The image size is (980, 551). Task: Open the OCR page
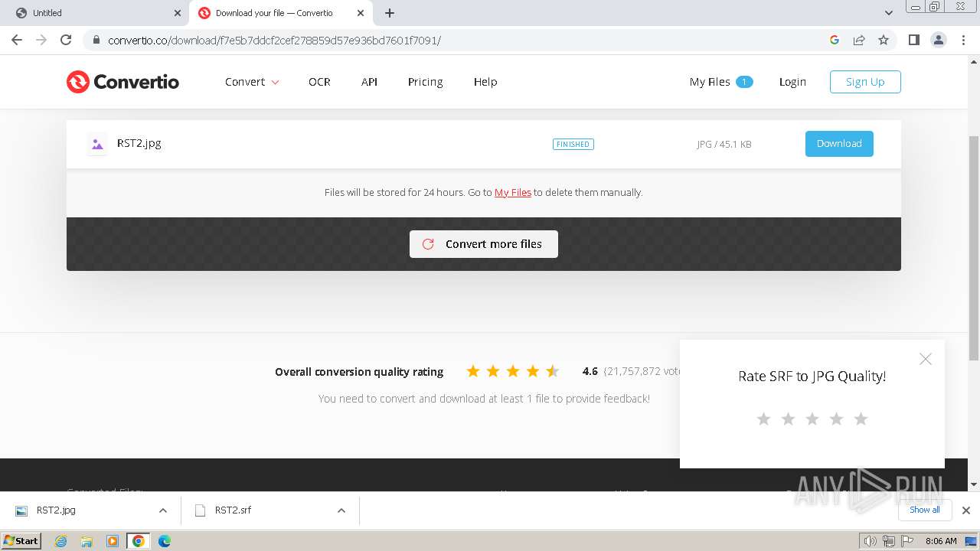click(319, 82)
